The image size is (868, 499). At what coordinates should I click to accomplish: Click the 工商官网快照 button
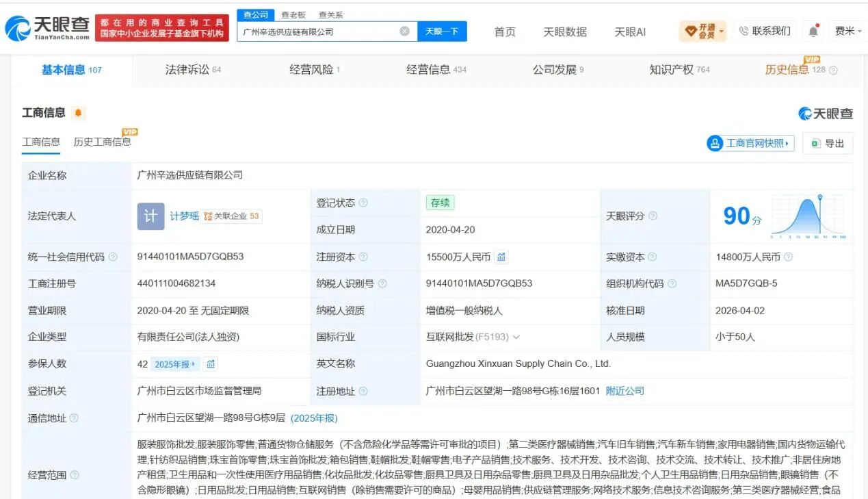pos(750,143)
